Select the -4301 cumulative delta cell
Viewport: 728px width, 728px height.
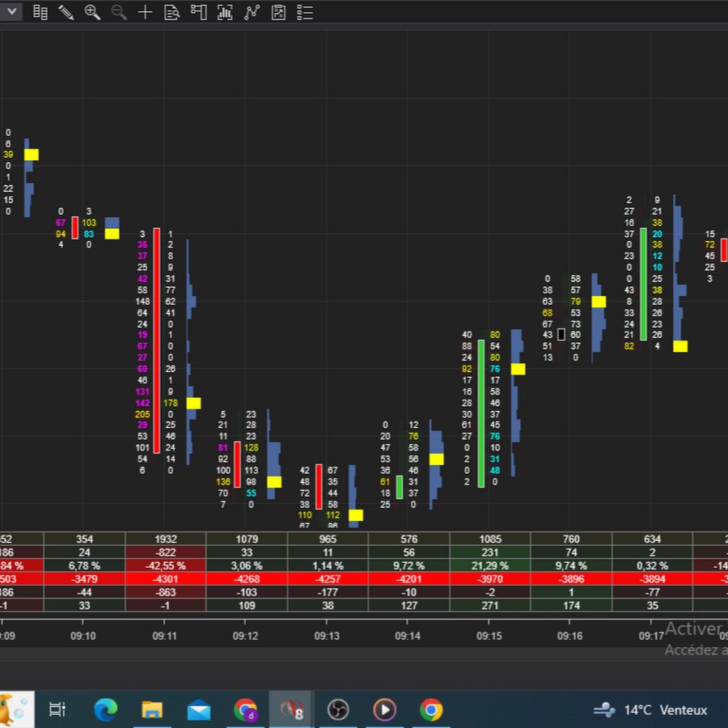point(166,579)
